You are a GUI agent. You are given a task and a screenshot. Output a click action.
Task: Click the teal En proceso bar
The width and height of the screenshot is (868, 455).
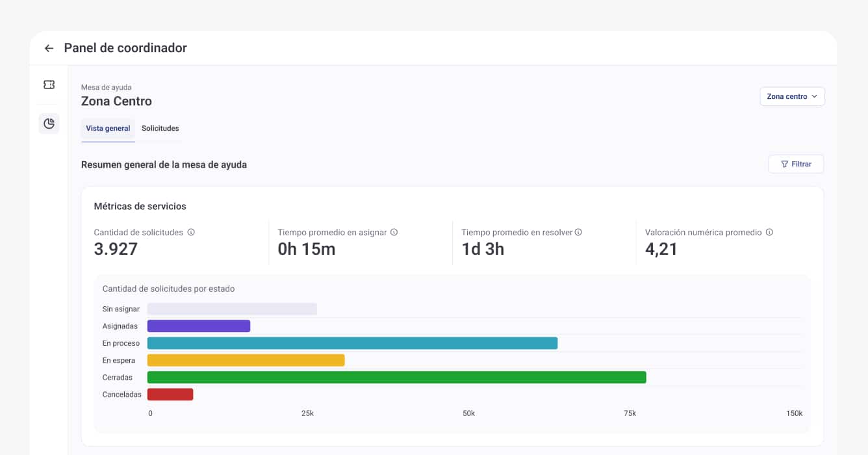click(x=352, y=343)
